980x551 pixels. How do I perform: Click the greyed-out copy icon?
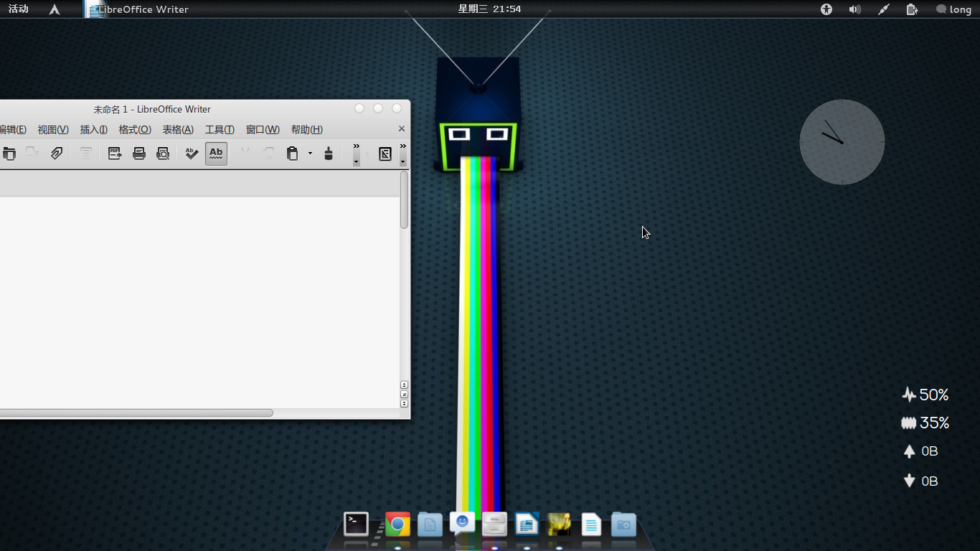(x=268, y=154)
